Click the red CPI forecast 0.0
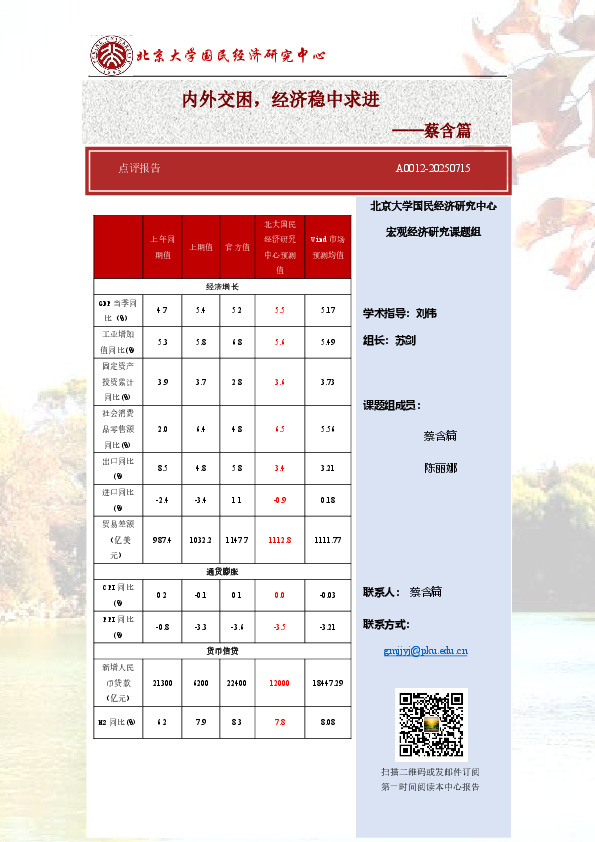 click(x=280, y=595)
